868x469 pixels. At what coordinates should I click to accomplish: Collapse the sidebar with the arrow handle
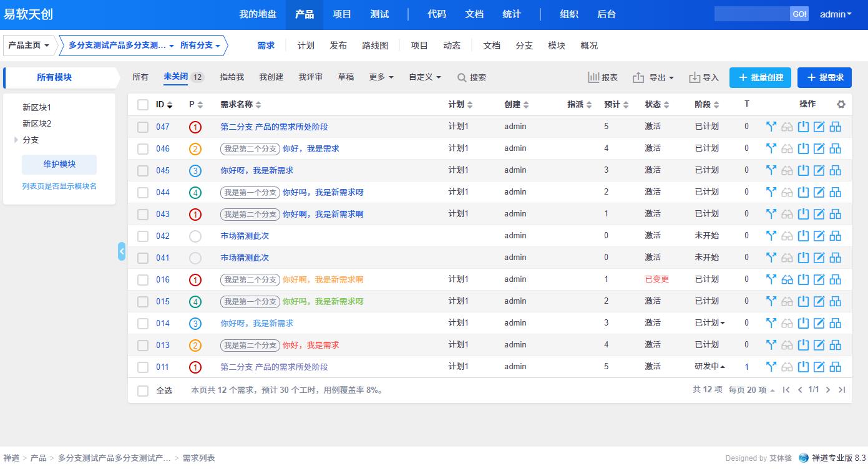tap(122, 251)
